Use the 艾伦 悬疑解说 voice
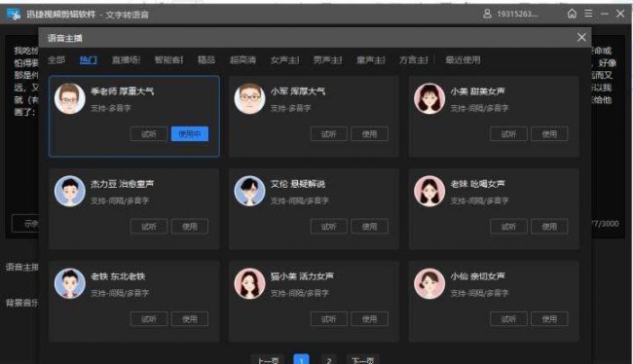633x364 pixels. pyautogui.click(x=369, y=227)
